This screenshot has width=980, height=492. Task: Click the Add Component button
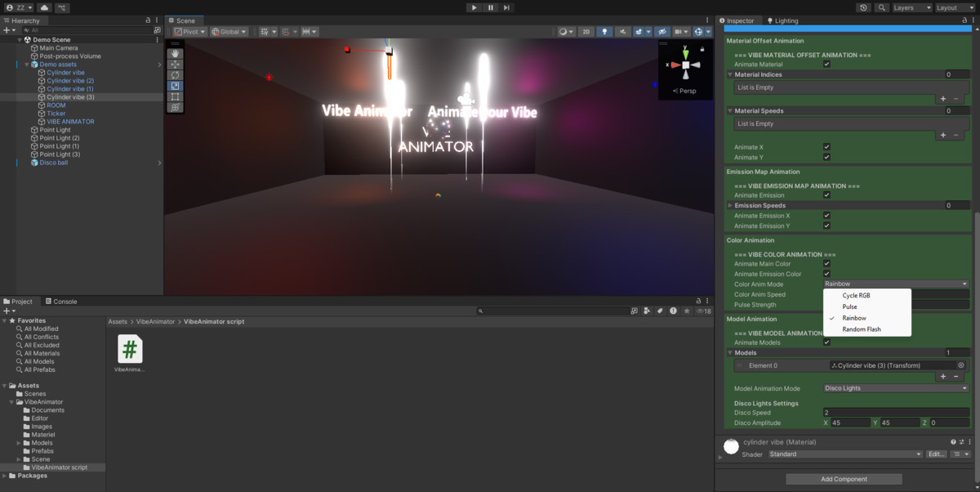tap(842, 478)
